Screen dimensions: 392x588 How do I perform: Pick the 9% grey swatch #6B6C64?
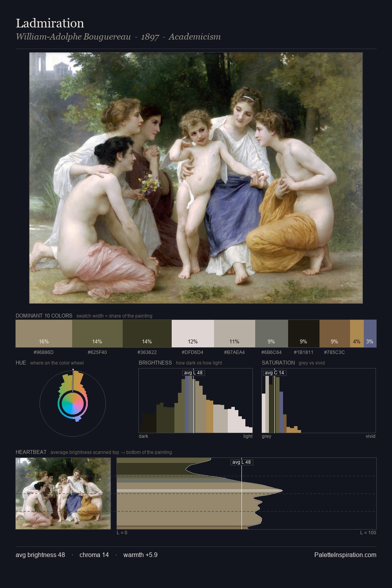pos(272,334)
